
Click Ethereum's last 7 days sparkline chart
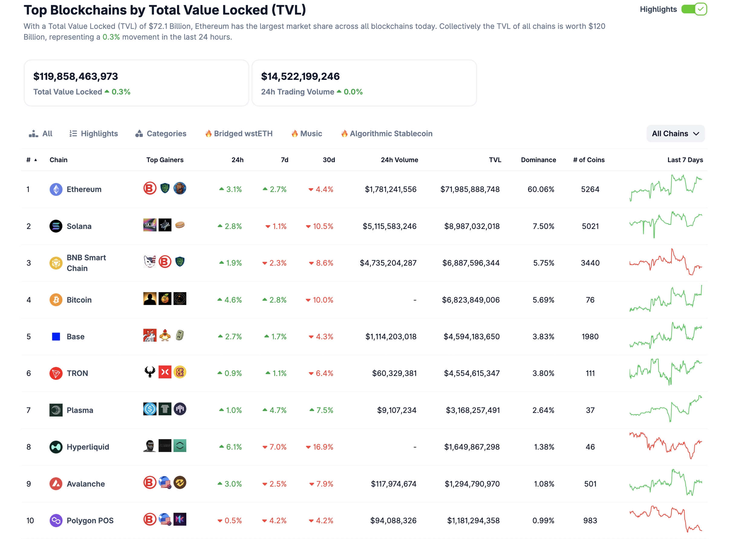(666, 188)
